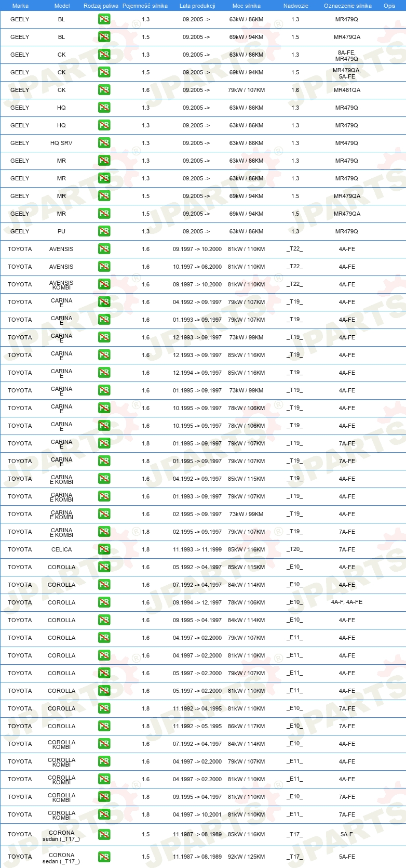Click the fuel icon for Geely BL 1.3
Screen dimensions: 406x868
[104, 19]
